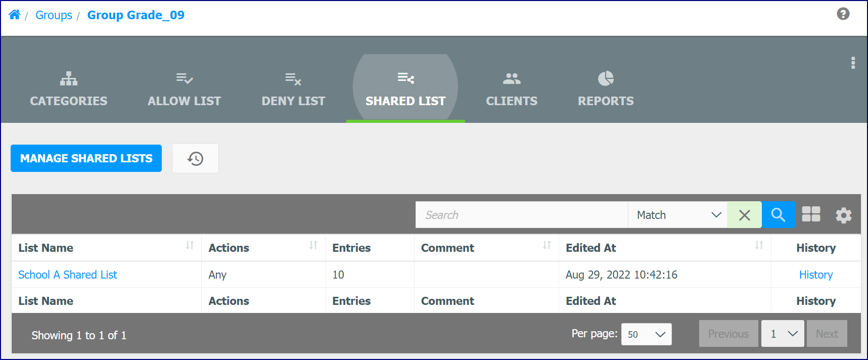Open table settings gear icon
Screen dimensions: 868x360
(843, 215)
